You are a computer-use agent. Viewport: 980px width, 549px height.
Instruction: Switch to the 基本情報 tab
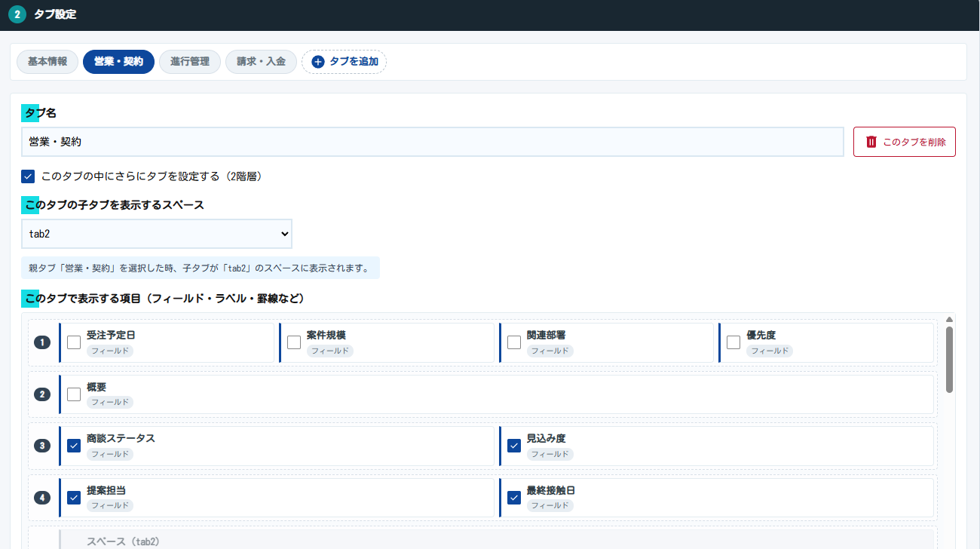47,62
